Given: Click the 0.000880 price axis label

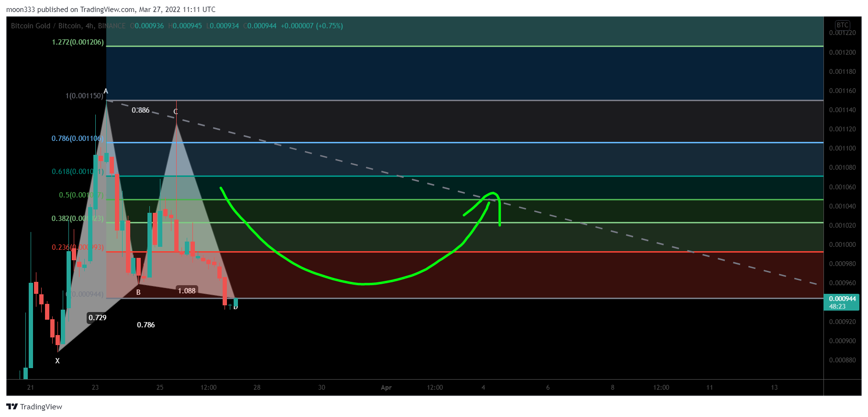Looking at the screenshot, I should 843,360.
